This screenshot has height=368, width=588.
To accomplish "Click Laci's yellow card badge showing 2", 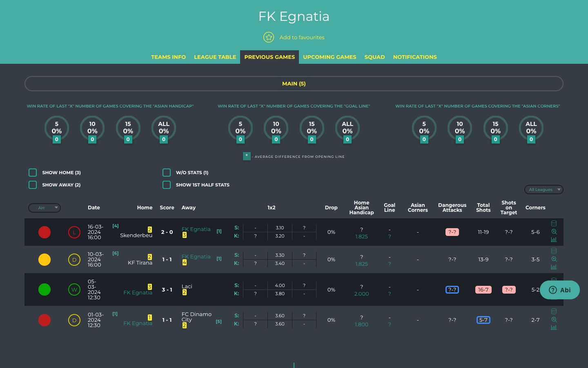I will click(185, 292).
